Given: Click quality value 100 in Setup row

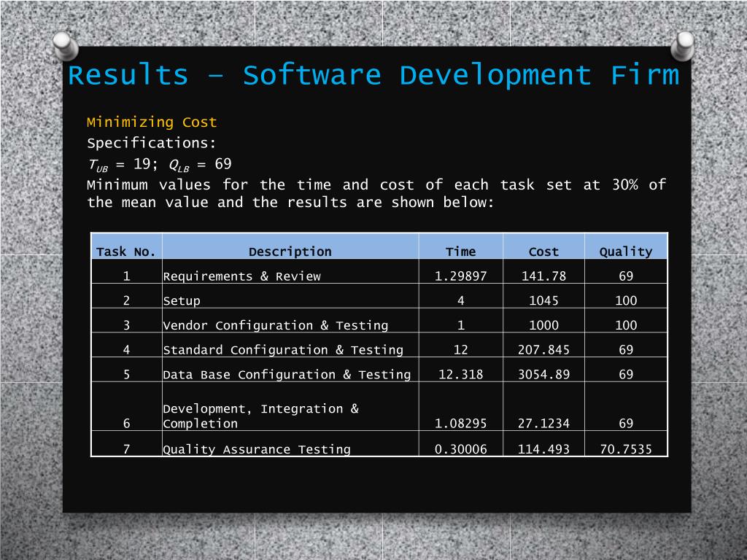Looking at the screenshot, I should point(626,300).
